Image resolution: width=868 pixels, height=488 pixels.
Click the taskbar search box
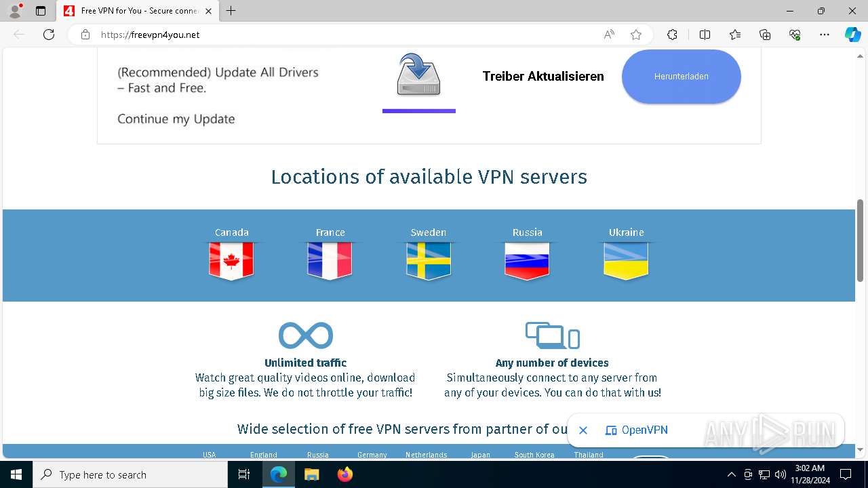click(130, 474)
